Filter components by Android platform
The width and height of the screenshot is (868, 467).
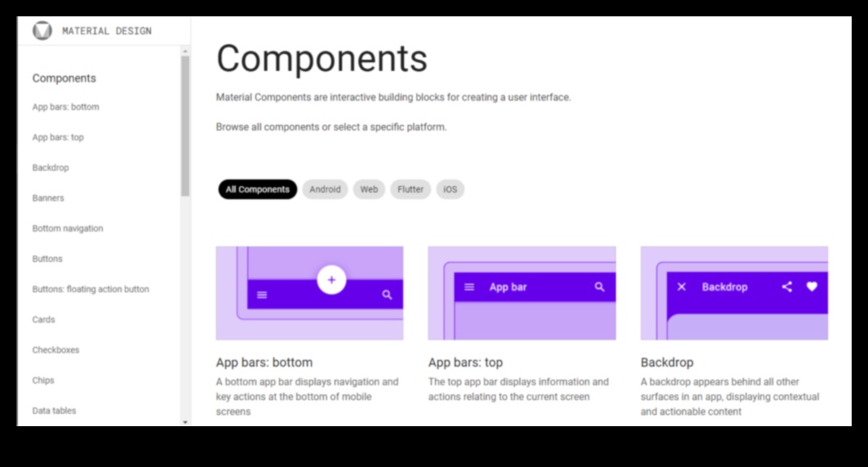[325, 189]
